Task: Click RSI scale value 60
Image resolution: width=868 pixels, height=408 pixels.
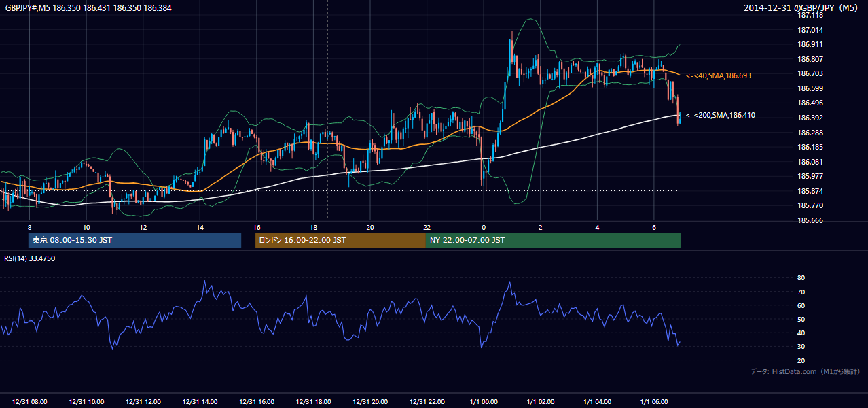Action: pyautogui.click(x=801, y=305)
